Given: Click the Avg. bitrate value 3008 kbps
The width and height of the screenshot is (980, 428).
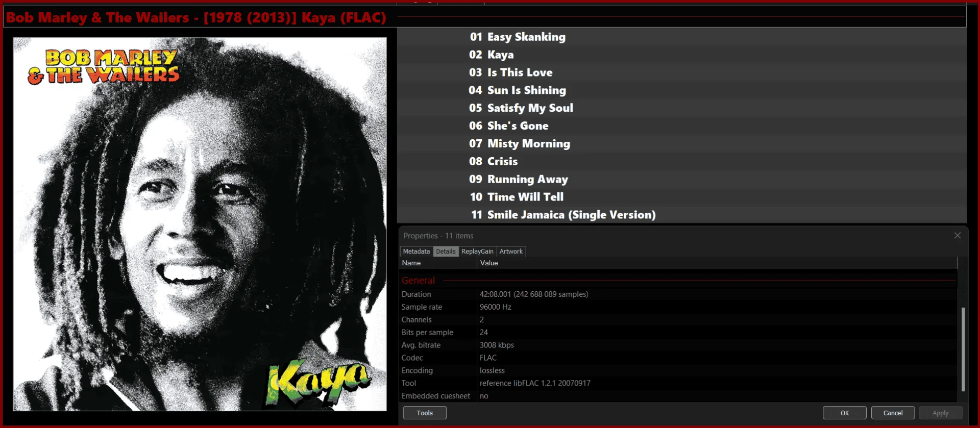Looking at the screenshot, I should (x=497, y=345).
